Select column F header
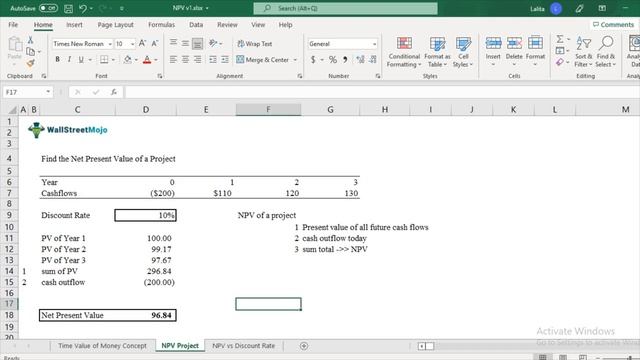This screenshot has width=640, height=360. (268, 109)
